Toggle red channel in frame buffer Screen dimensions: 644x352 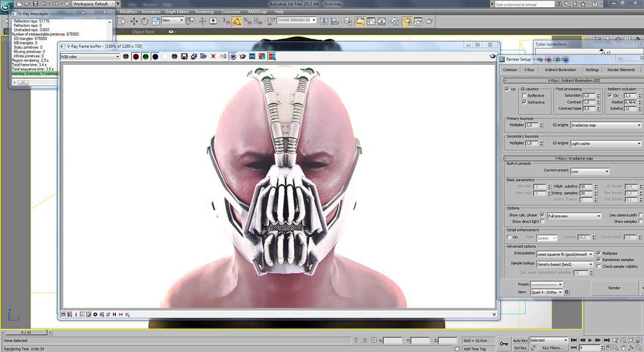136,56
